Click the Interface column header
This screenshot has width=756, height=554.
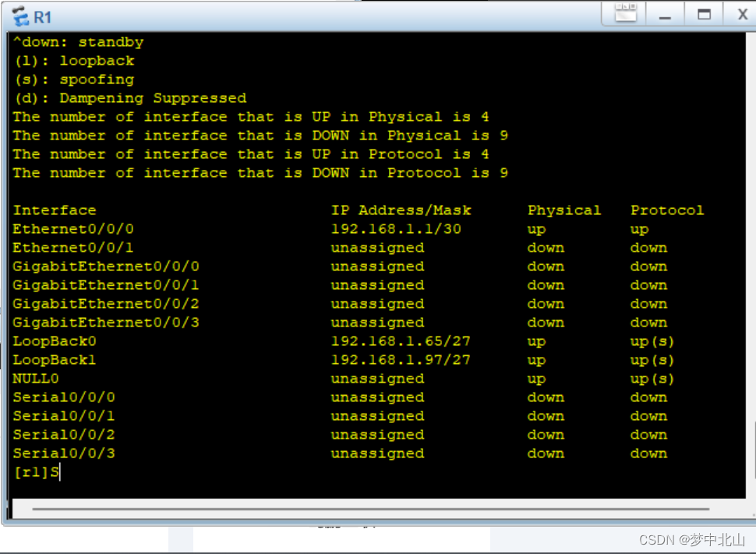click(55, 210)
